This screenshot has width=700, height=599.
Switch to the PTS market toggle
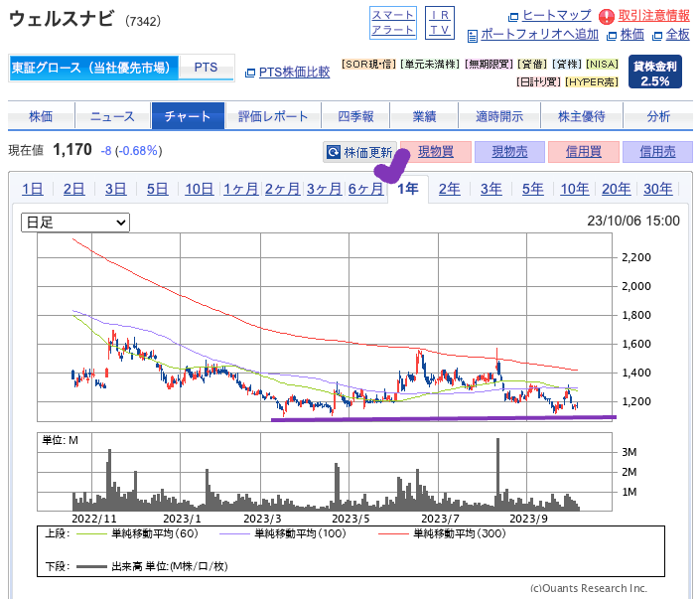[x=206, y=68]
